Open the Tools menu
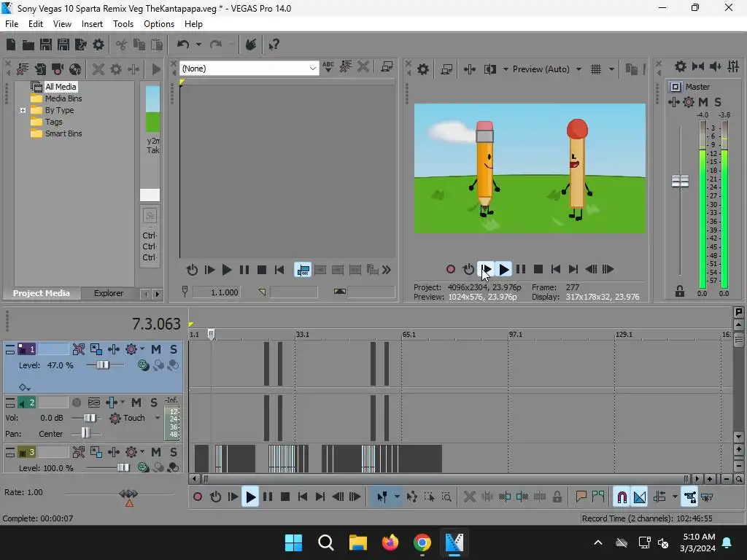Image resolution: width=747 pixels, height=560 pixels. pos(123,24)
